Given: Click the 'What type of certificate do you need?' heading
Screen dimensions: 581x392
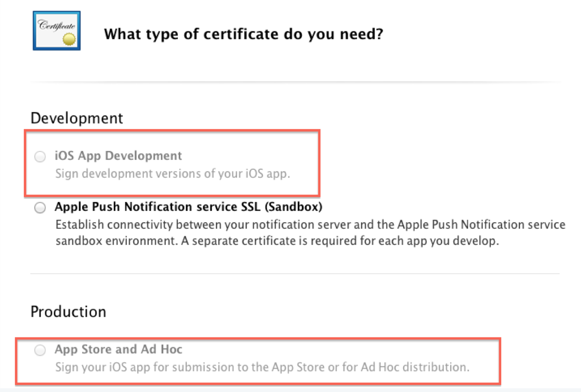Looking at the screenshot, I should 244,34.
